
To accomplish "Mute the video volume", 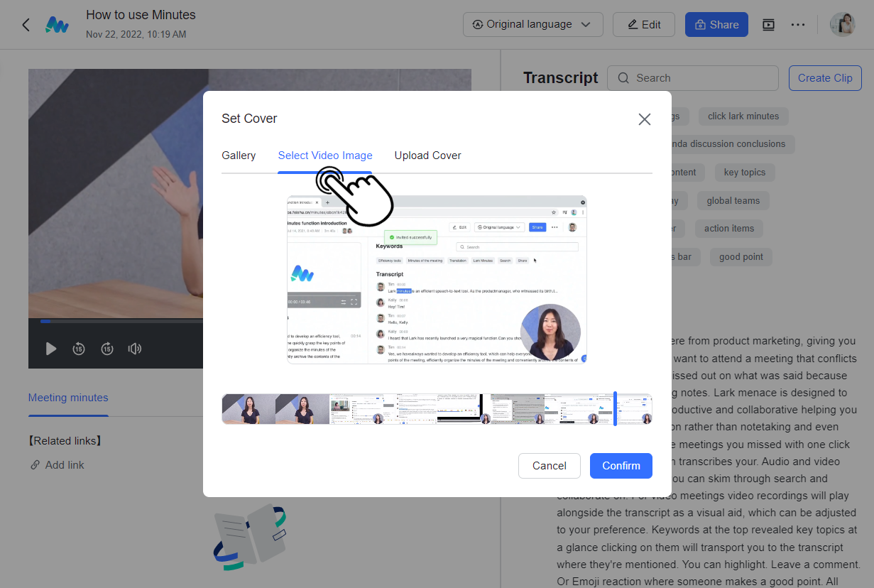I will tap(134, 349).
